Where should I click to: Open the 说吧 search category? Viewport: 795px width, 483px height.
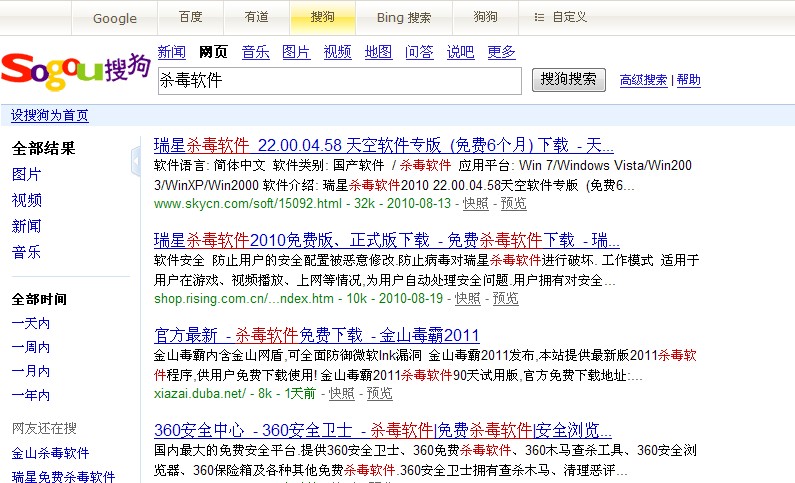point(460,52)
